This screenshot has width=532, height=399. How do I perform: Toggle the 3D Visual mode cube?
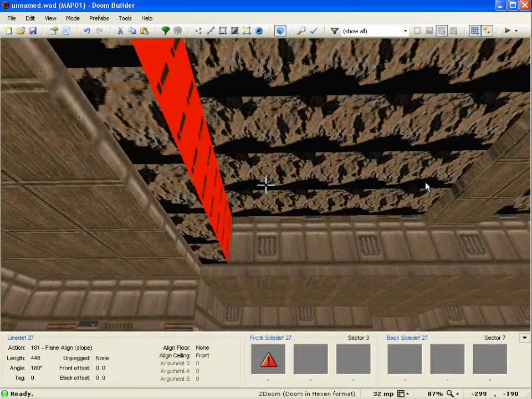pyautogui.click(x=280, y=31)
